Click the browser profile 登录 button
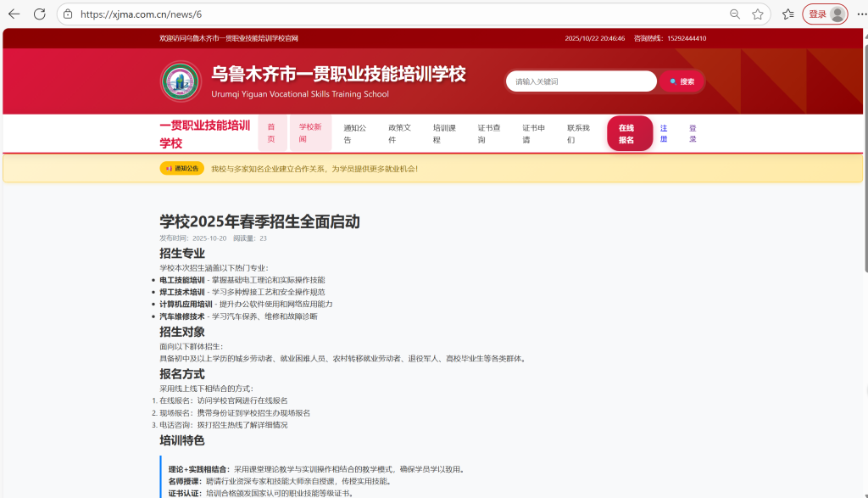The image size is (868, 498). pos(824,14)
